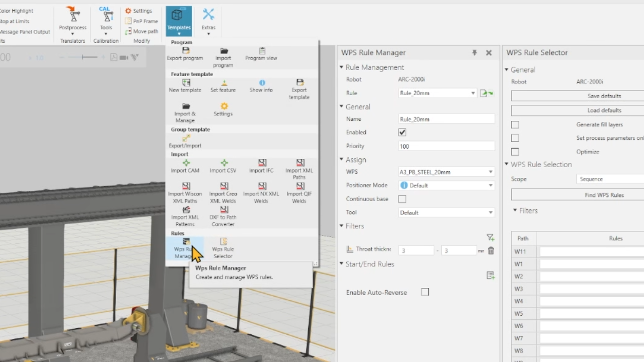The width and height of the screenshot is (644, 362).
Task: Pin the WPS Rule Manager panel
Action: coord(475,52)
